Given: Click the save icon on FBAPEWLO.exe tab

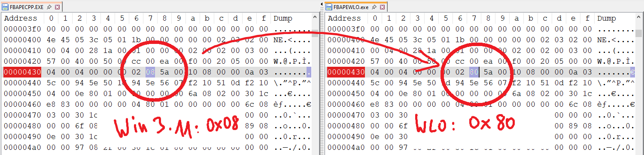Looking at the screenshot, I should click(x=329, y=7).
